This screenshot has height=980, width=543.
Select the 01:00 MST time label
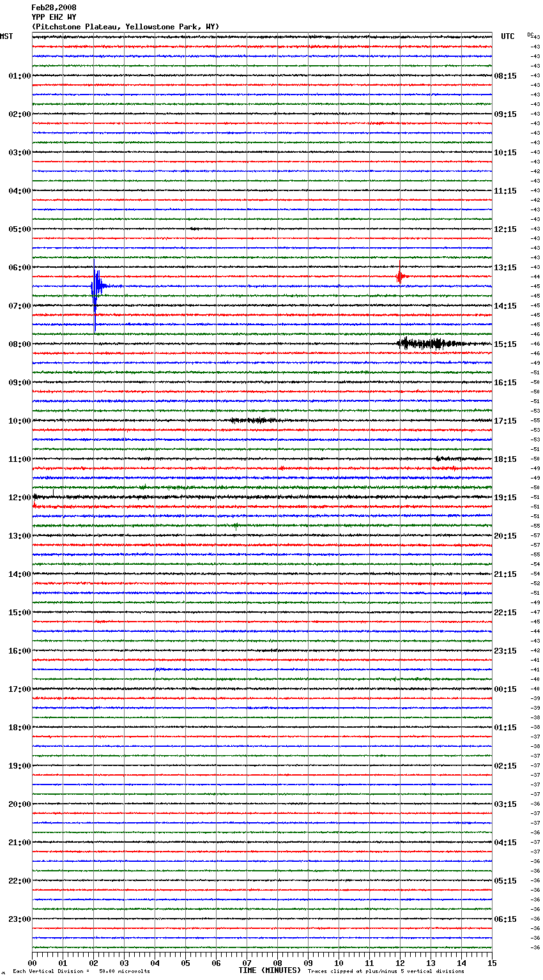tap(20, 76)
